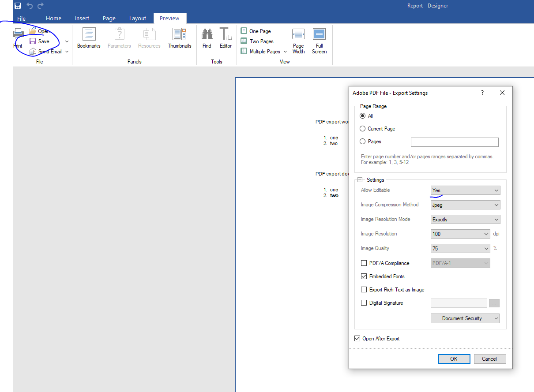Select the Current Page radio button
Viewport: 534px width, 392px height.
point(363,129)
